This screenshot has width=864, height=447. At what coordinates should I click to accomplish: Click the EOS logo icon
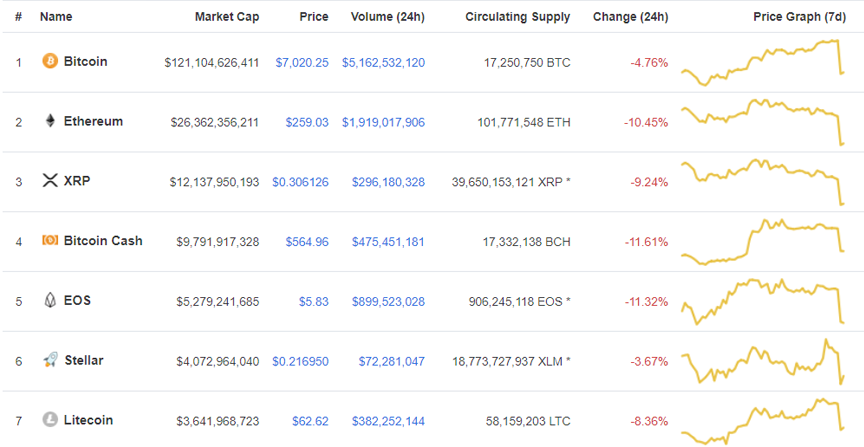click(x=50, y=300)
